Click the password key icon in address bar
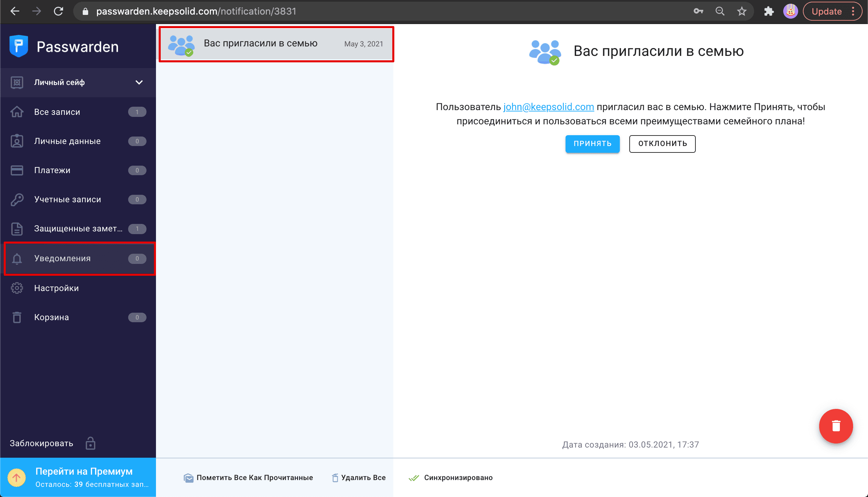This screenshot has height=497, width=868. click(698, 11)
